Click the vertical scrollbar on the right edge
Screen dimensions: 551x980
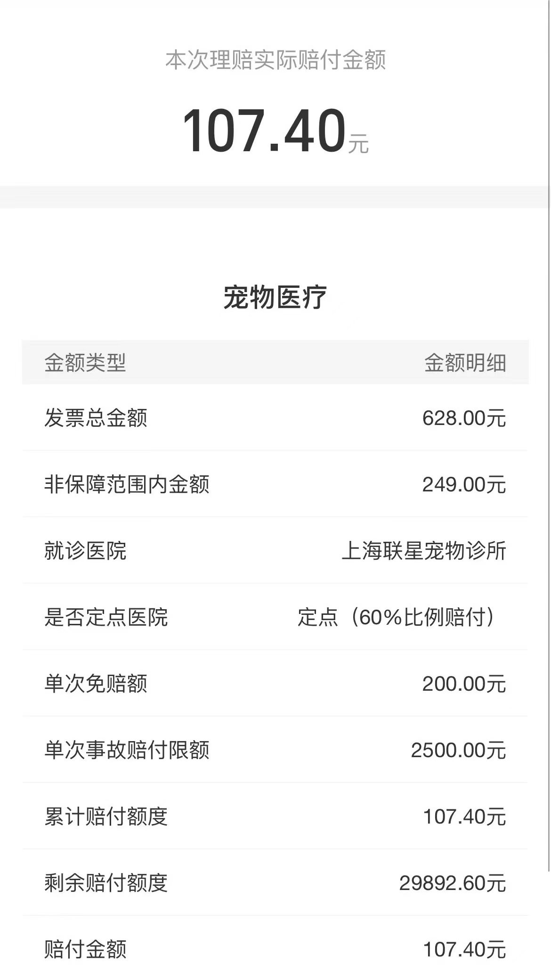tap(549, 424)
